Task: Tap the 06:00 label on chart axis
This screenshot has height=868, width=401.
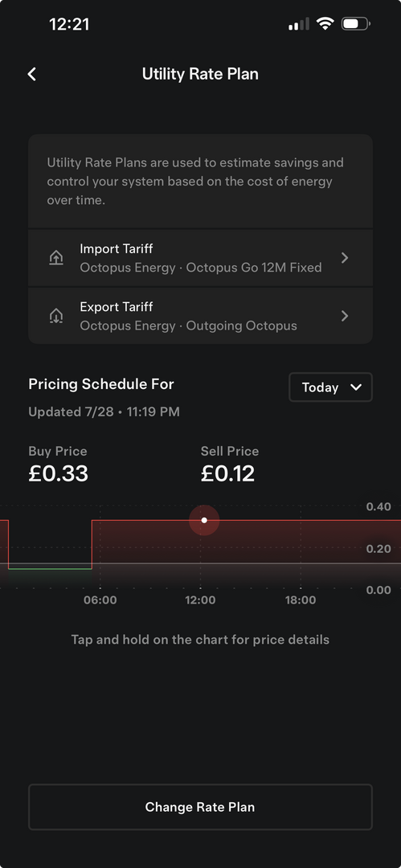Action: [x=100, y=600]
